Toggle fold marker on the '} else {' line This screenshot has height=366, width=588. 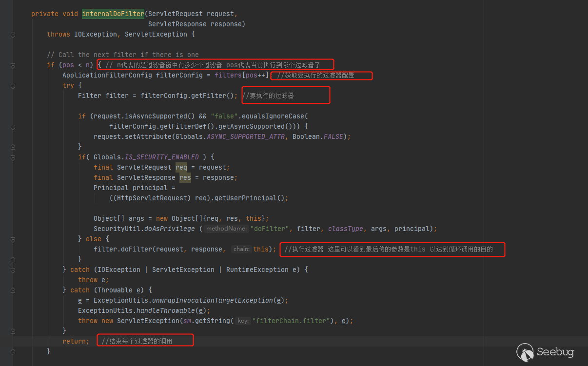click(x=13, y=239)
